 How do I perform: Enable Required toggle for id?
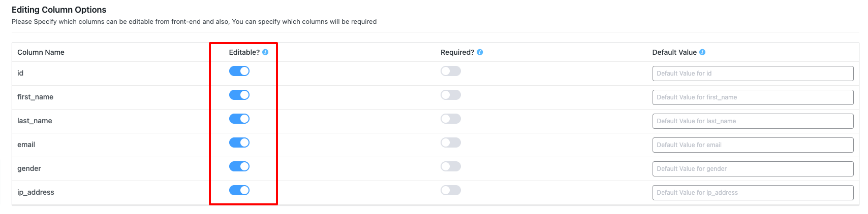tap(451, 71)
